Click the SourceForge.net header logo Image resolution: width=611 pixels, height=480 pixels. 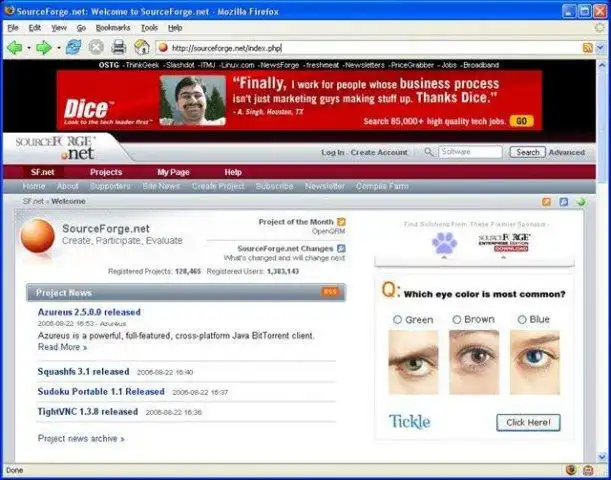[x=56, y=148]
